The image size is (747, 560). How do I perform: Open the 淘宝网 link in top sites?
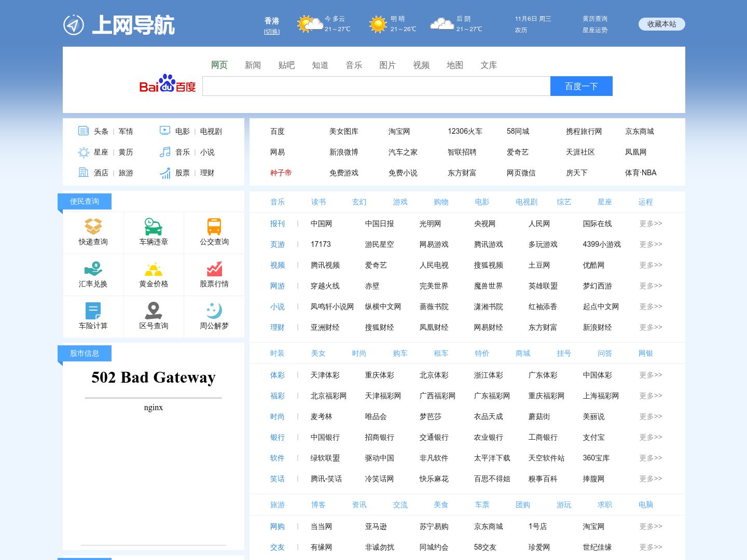[399, 131]
